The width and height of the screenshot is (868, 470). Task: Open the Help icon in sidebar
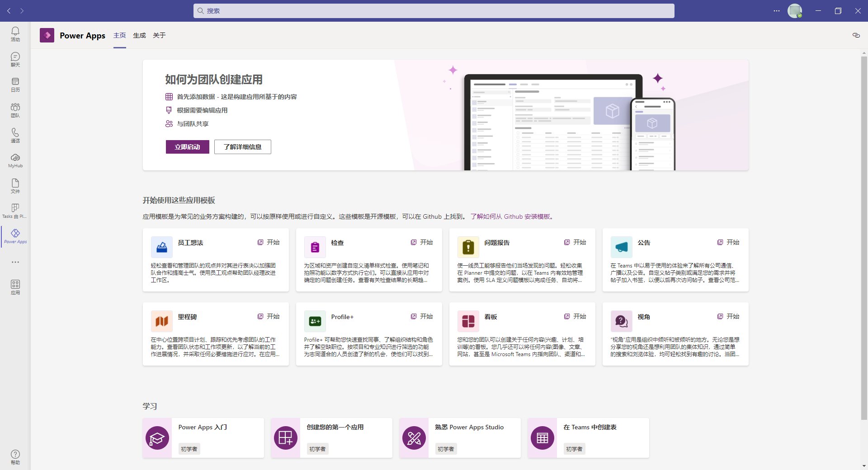15,457
